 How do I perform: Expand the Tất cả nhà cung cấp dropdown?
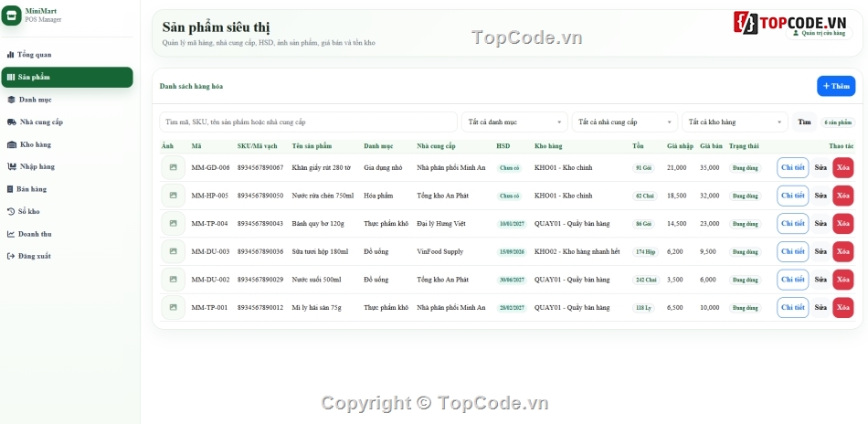click(x=624, y=122)
